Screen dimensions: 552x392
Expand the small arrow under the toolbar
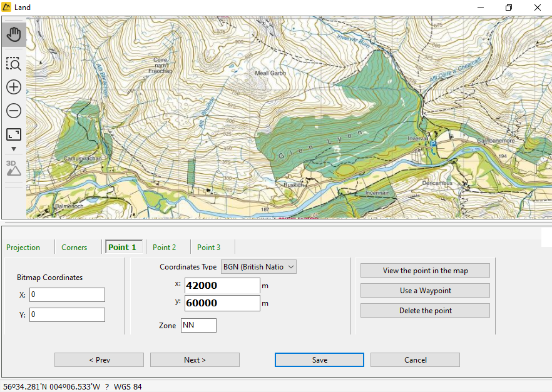[x=13, y=149]
